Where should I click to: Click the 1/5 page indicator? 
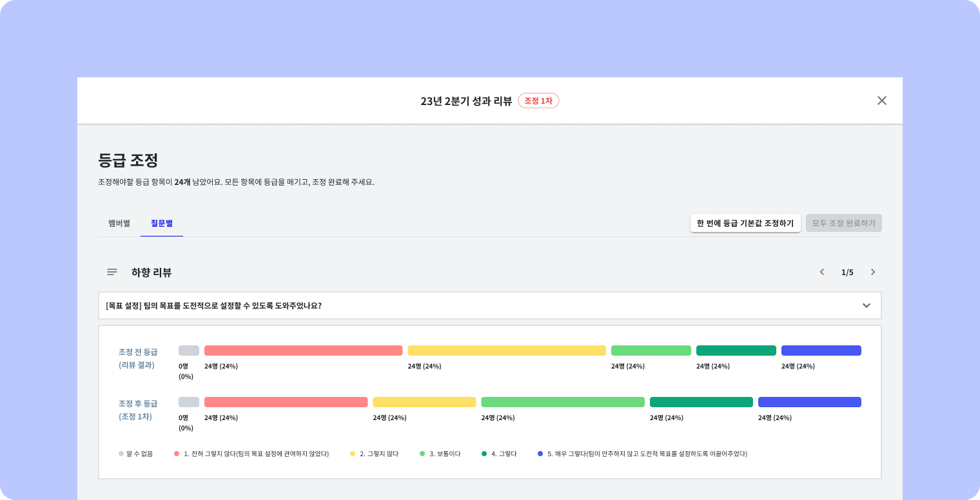click(847, 272)
